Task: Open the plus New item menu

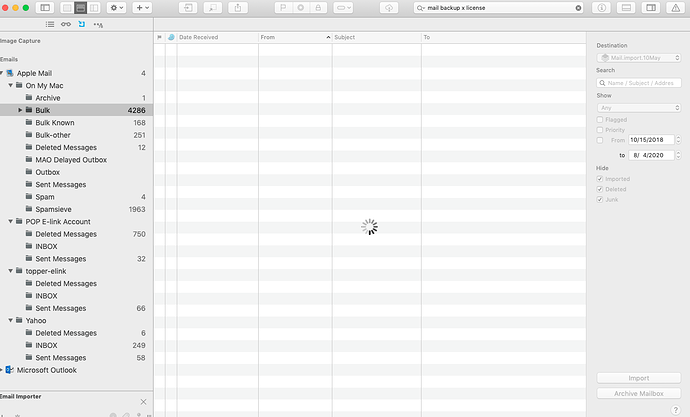Action: pos(142,7)
